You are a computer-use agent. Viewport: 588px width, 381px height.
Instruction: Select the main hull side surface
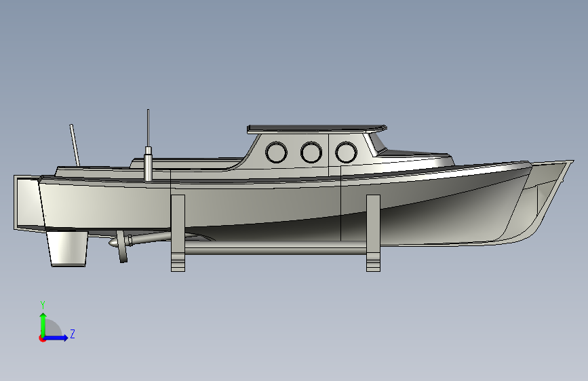(x=262, y=204)
